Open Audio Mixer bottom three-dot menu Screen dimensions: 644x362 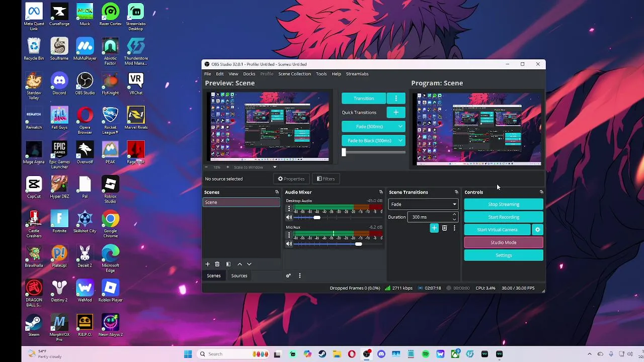[x=300, y=276]
